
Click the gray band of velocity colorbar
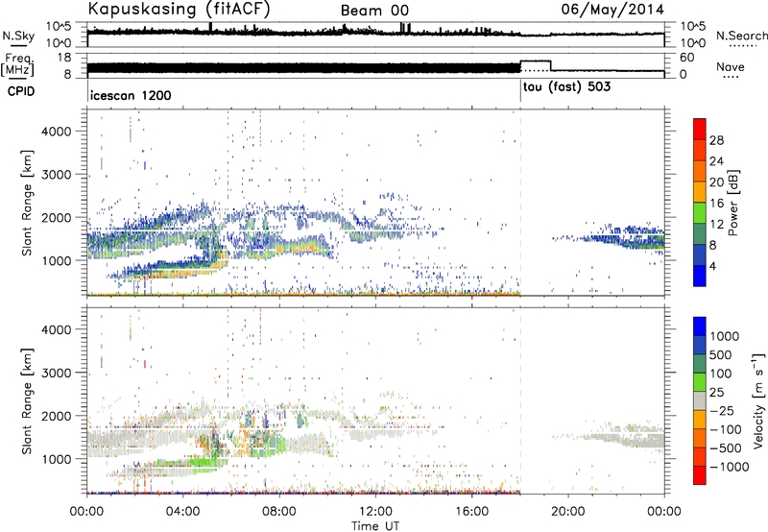(700, 401)
